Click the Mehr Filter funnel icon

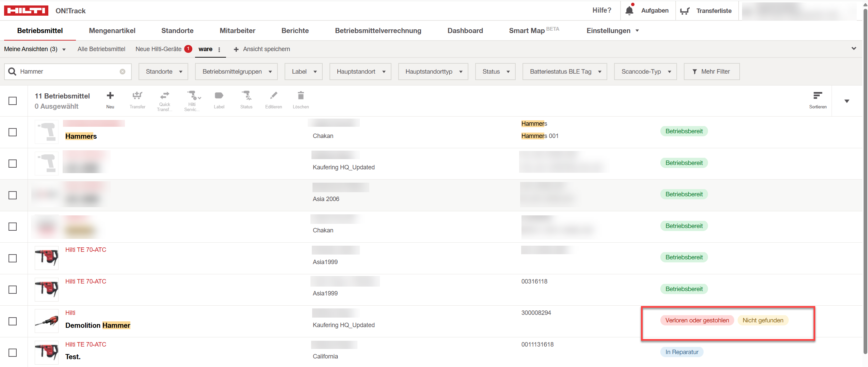tap(695, 72)
